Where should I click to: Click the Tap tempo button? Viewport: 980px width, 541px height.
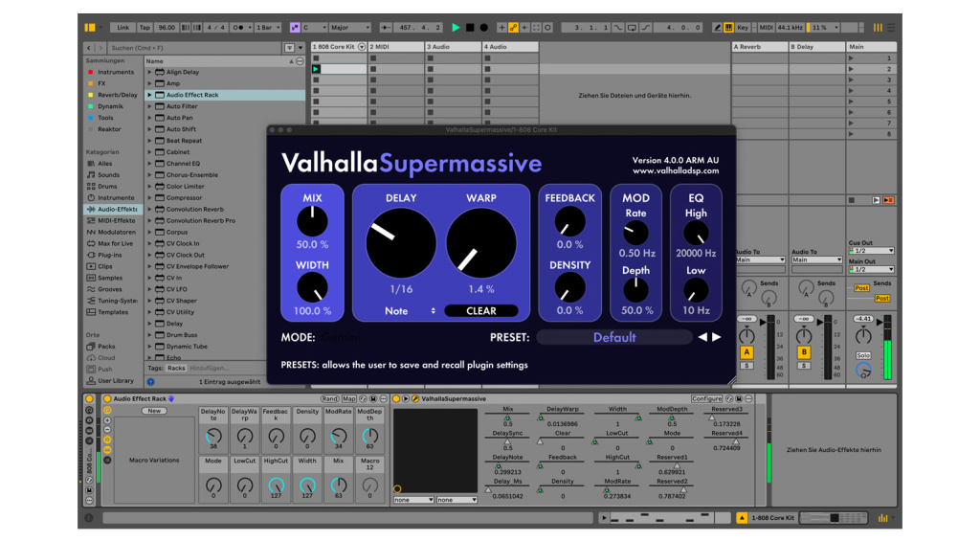pyautogui.click(x=145, y=28)
